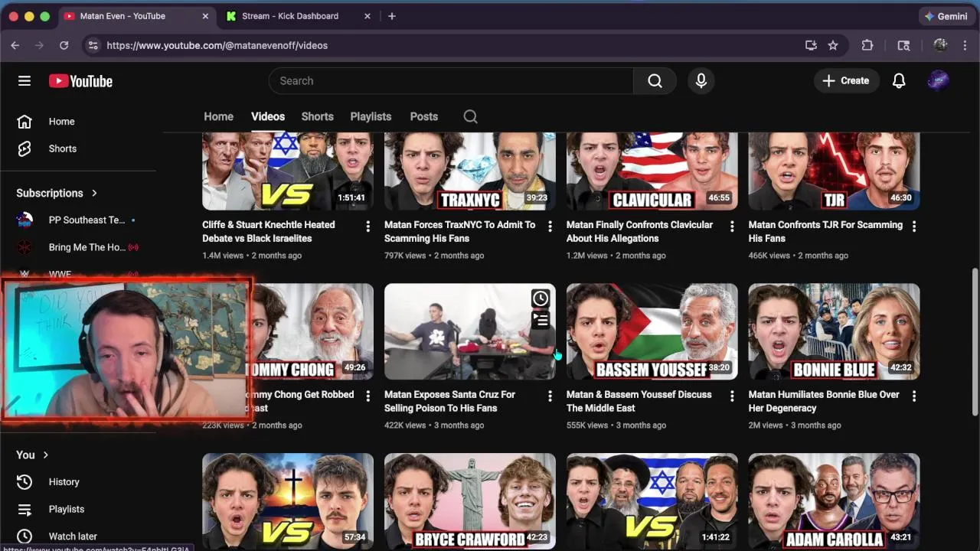Go back with browser back arrow
Screen dimensions: 980x551
(15, 45)
